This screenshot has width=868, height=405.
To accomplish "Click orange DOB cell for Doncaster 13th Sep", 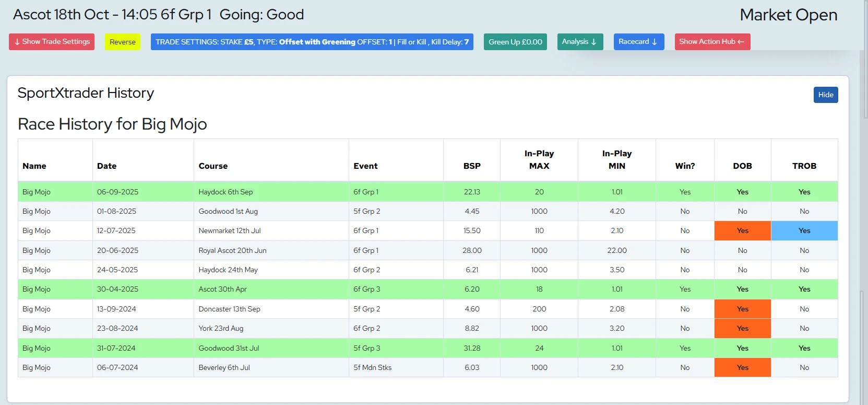I will (x=742, y=309).
